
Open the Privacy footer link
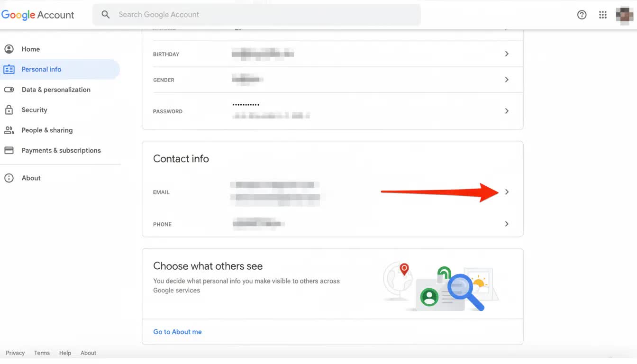(x=15, y=353)
